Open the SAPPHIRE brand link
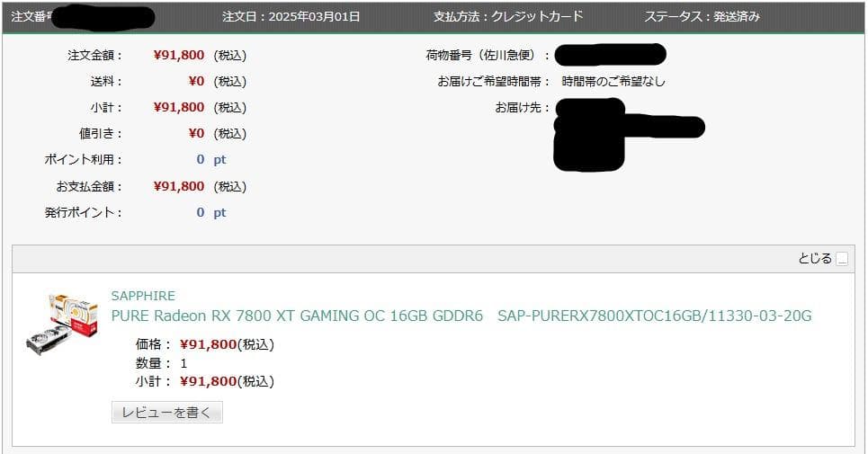The height and width of the screenshot is (454, 868). tap(143, 296)
